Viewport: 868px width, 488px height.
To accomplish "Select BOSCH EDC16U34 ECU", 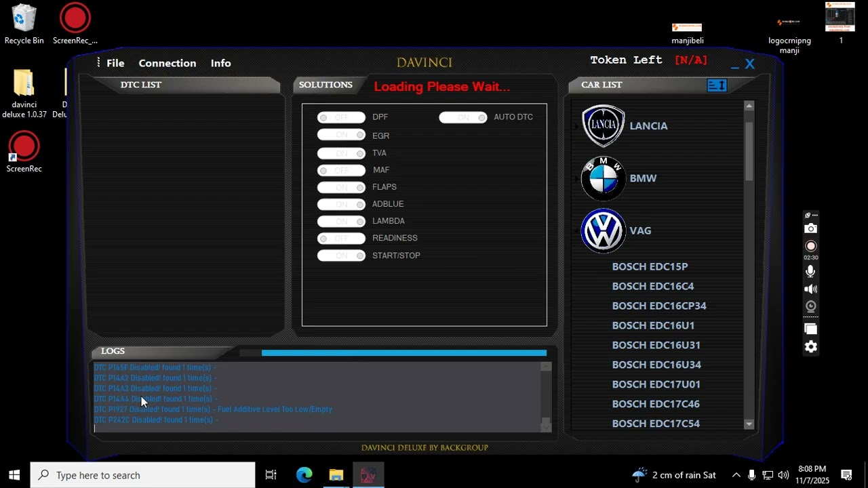I will point(656,365).
